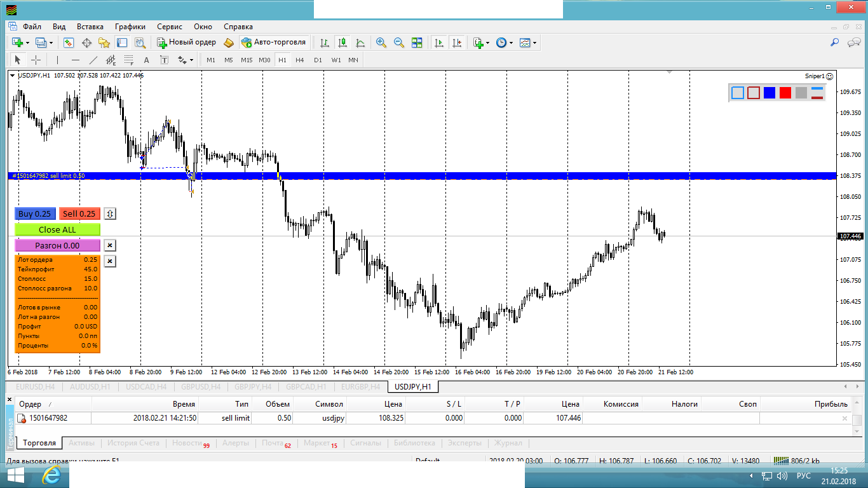
Task: Open the Сервис menu
Action: [170, 27]
